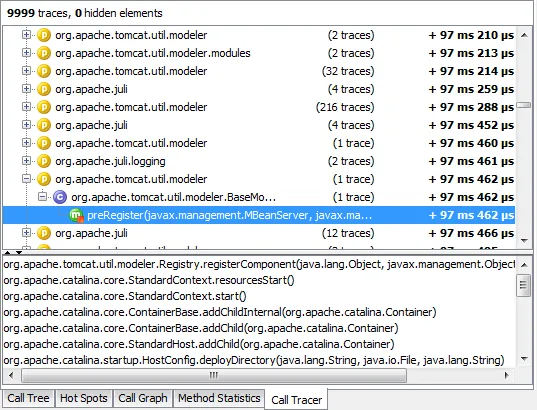Click package icon of modeler row at 210 µs
Screen dimensions: 537x410
[44, 35]
